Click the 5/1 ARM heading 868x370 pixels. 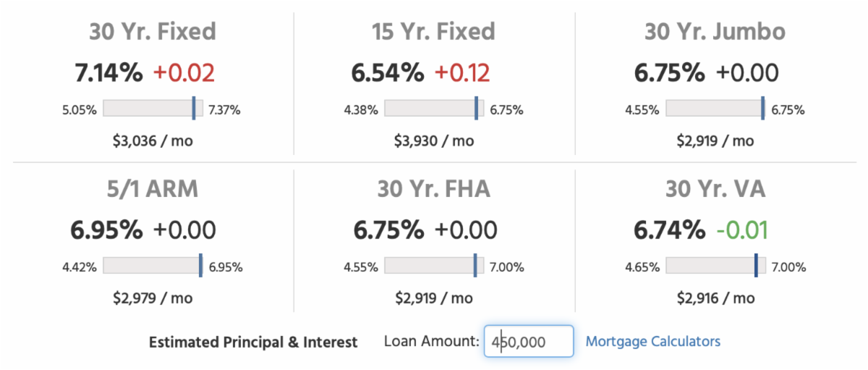tap(153, 189)
